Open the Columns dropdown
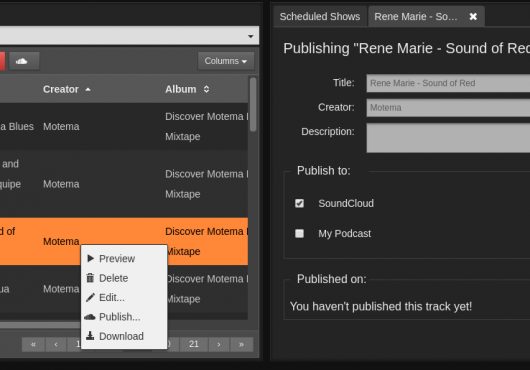 pos(226,61)
